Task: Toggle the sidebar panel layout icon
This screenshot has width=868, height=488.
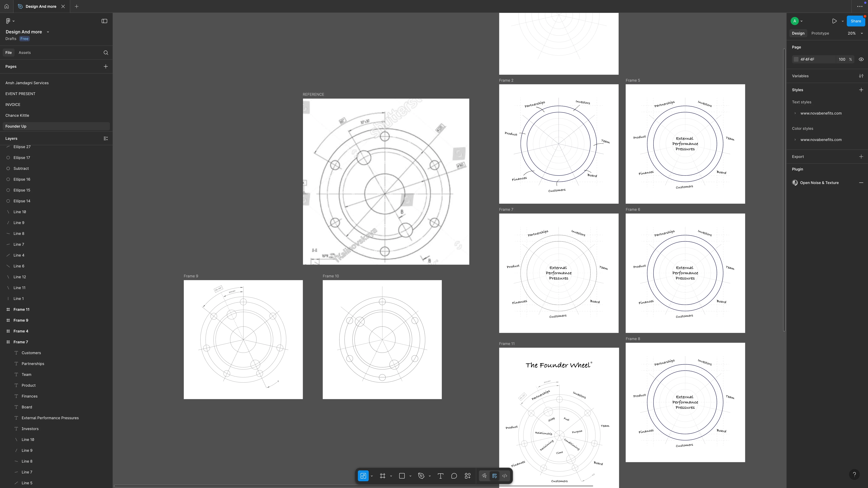Action: 104,21
